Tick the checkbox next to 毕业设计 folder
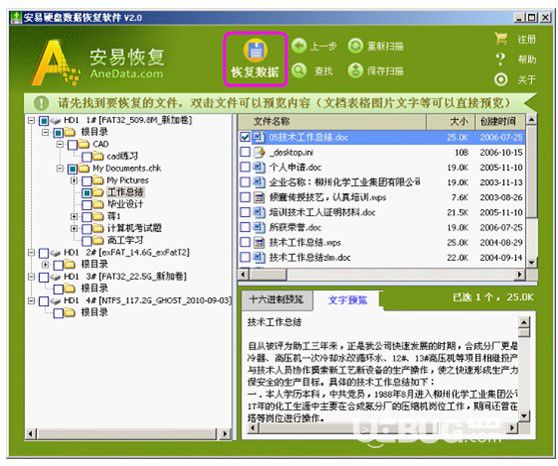Image resolution: width=558 pixels, height=466 pixels. tap(87, 204)
